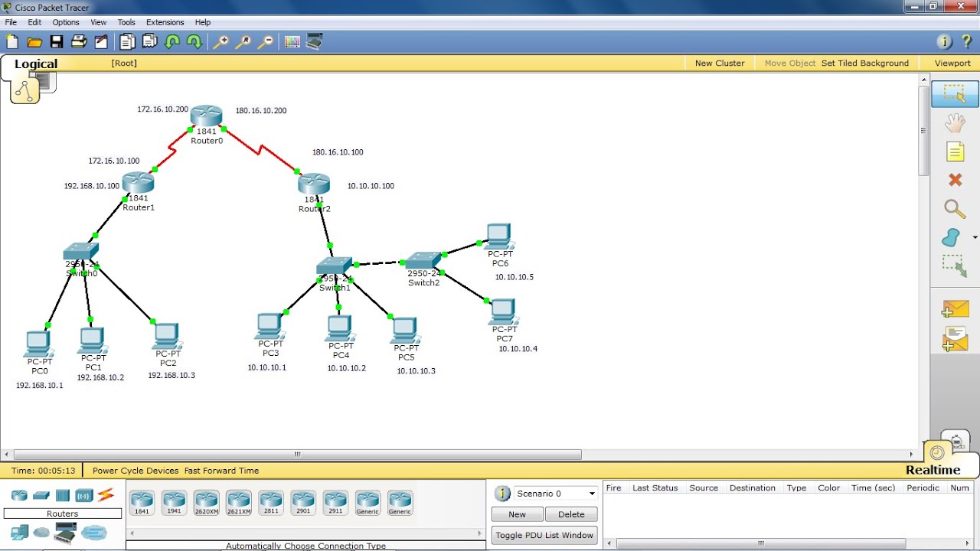Click the Copy toolbar icon
This screenshot has height=551, width=980.
click(x=127, y=42)
